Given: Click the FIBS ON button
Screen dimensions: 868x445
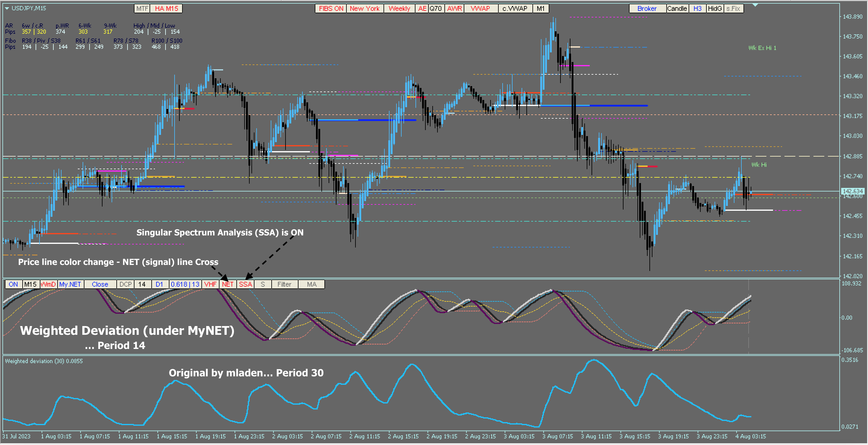Looking at the screenshot, I should click(330, 8).
